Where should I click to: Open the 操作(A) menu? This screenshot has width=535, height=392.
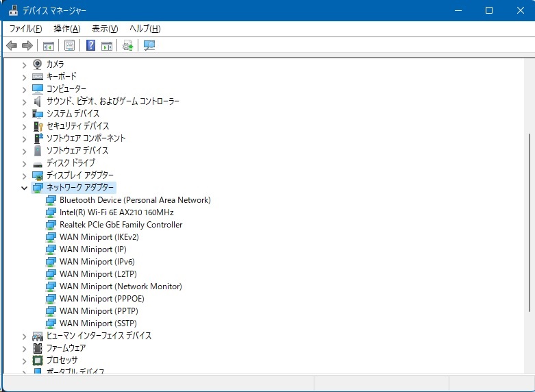coord(67,29)
